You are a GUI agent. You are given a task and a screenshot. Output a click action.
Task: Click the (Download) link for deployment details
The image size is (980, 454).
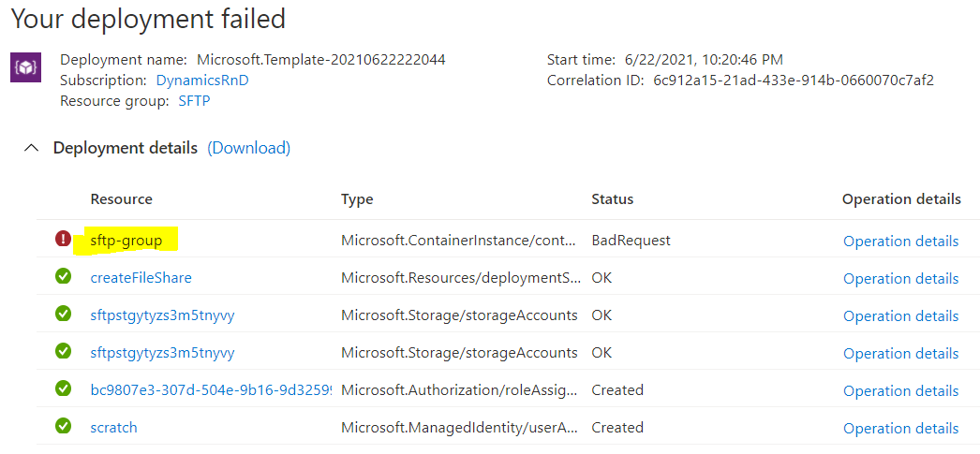click(249, 149)
